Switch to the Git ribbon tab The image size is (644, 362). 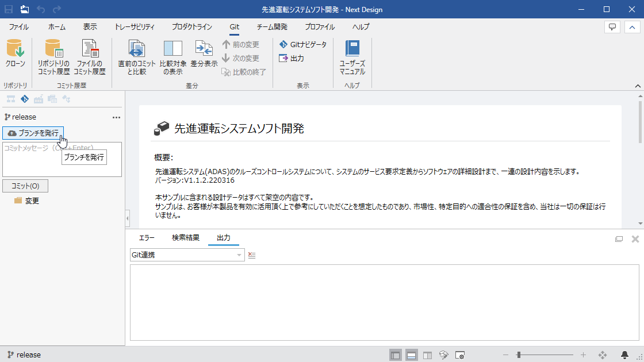235,27
